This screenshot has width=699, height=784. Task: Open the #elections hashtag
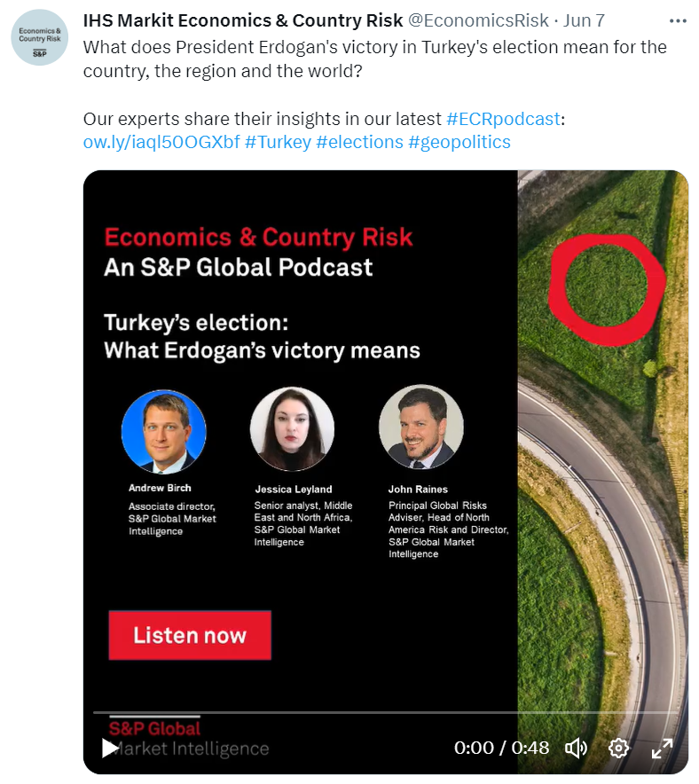359,142
